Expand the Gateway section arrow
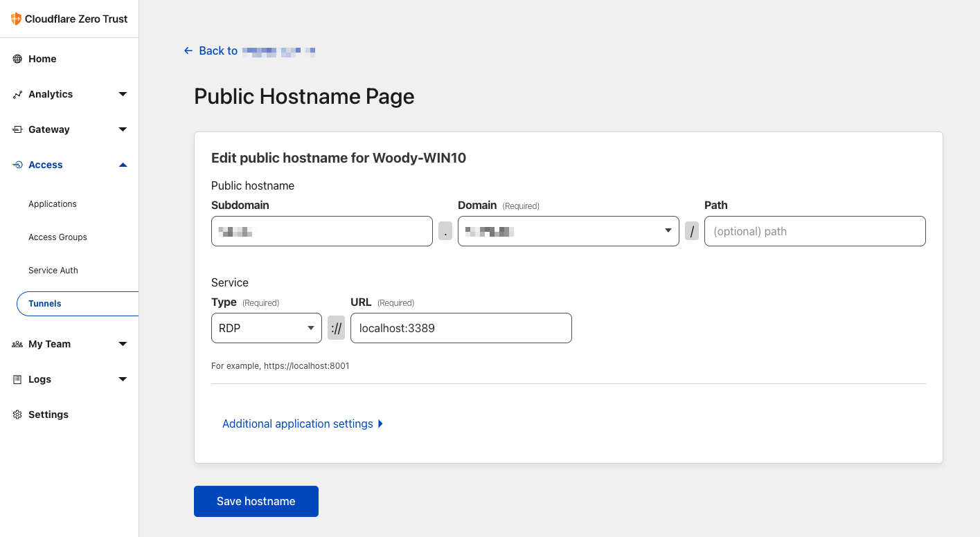 123,129
